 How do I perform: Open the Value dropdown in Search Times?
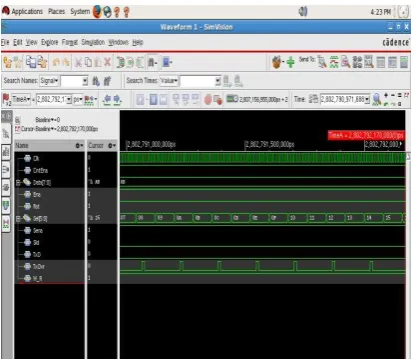click(169, 81)
